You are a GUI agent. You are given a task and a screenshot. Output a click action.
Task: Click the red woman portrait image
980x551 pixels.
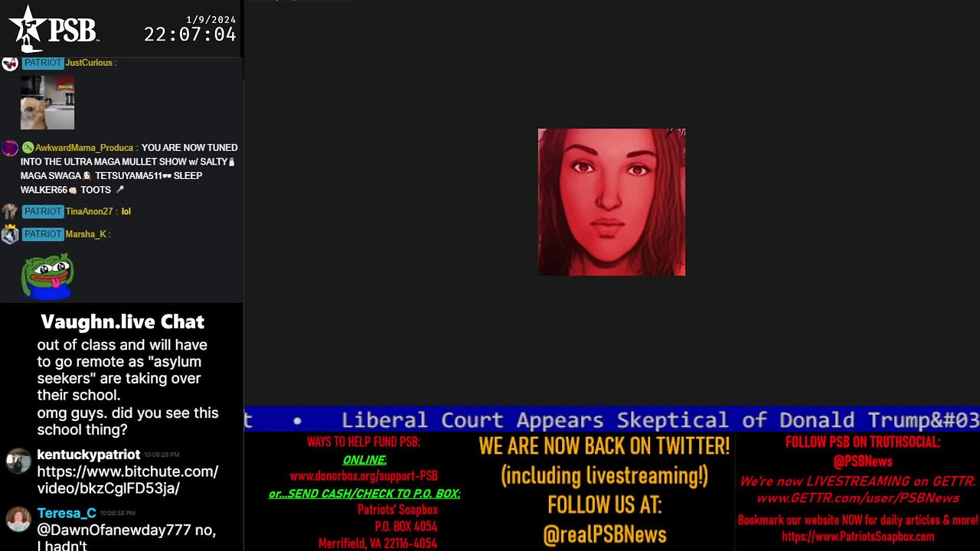point(612,202)
